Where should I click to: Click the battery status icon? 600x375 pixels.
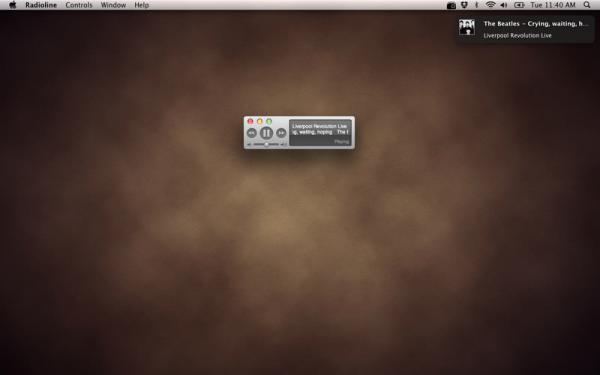(519, 5)
